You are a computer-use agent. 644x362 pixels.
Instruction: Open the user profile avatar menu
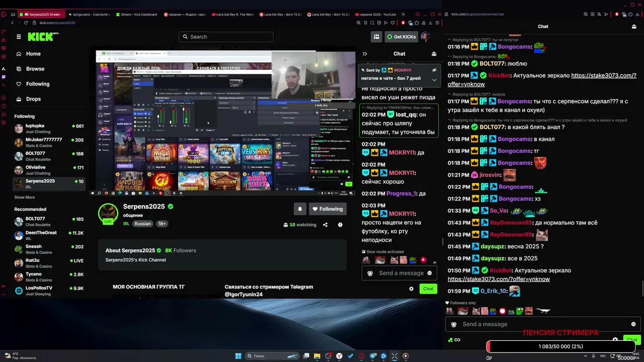pos(426,37)
